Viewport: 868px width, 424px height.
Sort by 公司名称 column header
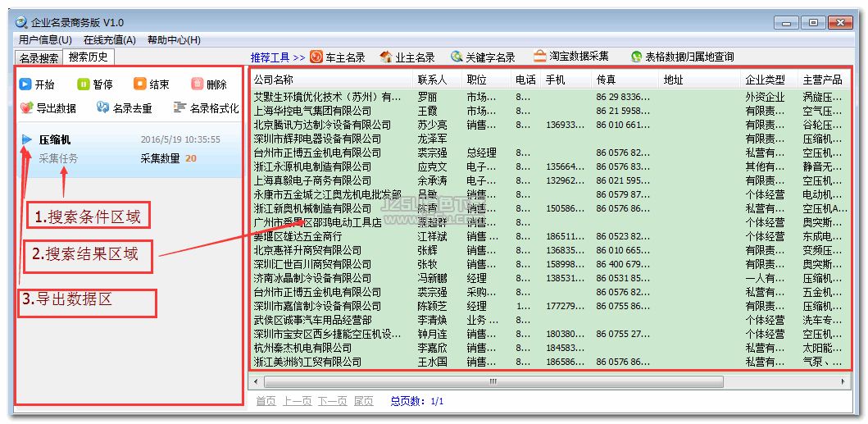point(331,80)
